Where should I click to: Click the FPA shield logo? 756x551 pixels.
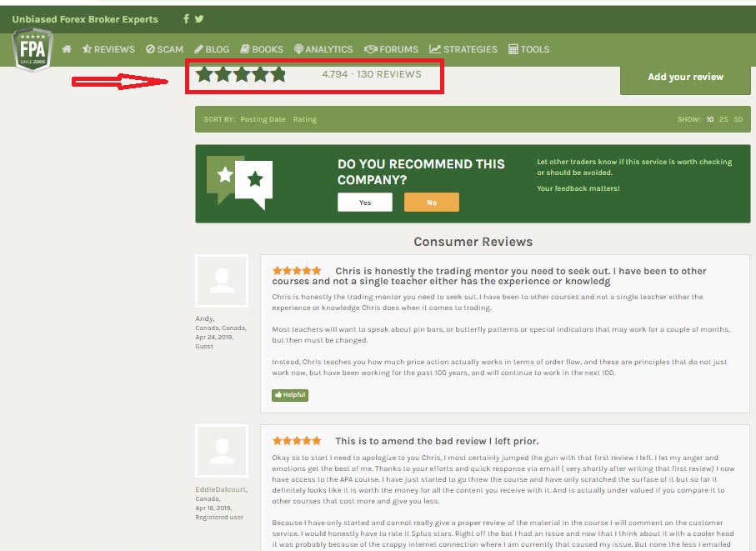point(33,49)
